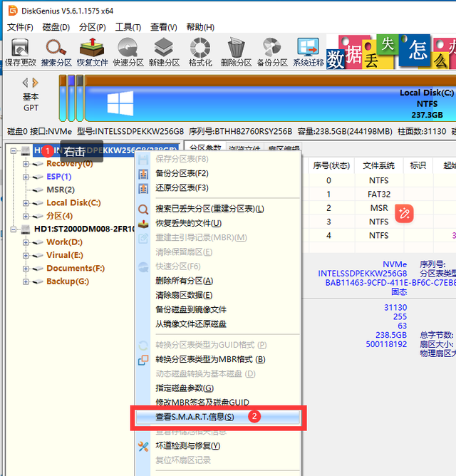Screen dimensions: 456x476
Task: Click the first small partition bar
Action: pyautogui.click(x=63, y=98)
